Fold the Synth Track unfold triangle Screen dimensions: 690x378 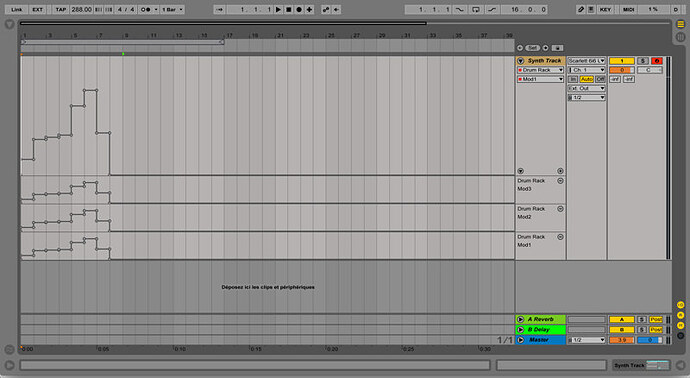click(x=521, y=61)
